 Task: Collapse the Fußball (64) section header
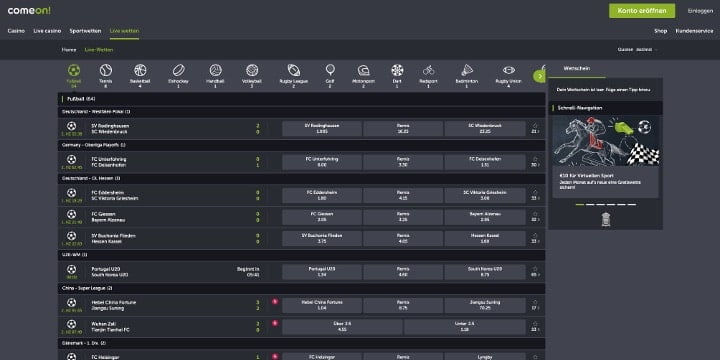(x=302, y=99)
